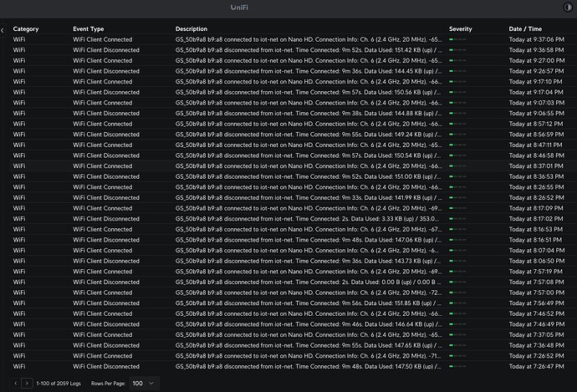This screenshot has height=392, width=577.
Task: Select the log entry at 7:36:48 PM
Action: pyautogui.click(x=293, y=345)
